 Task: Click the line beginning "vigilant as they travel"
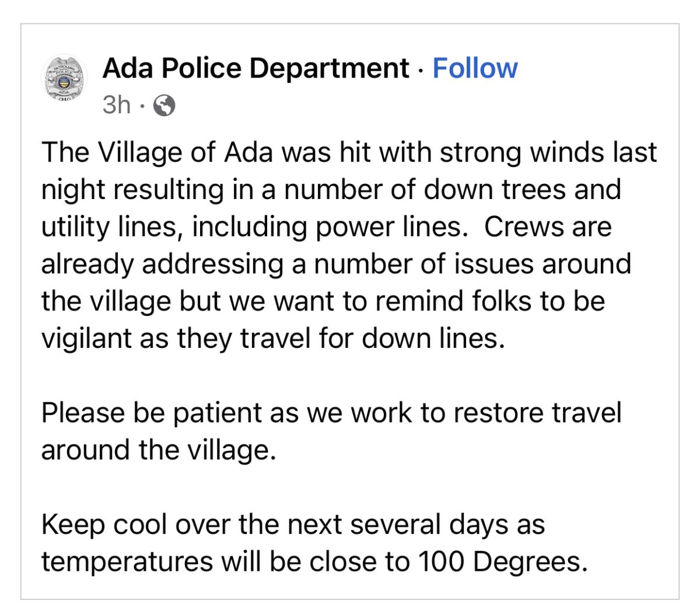[x=272, y=339]
